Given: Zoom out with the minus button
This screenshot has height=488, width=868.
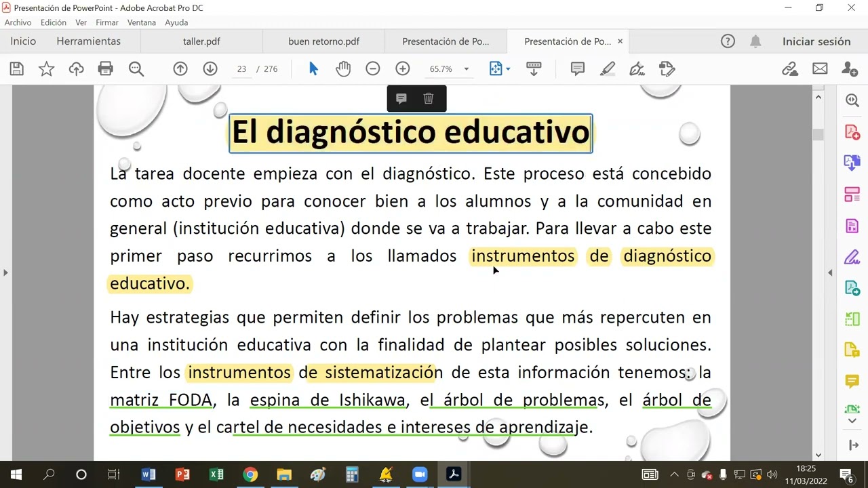Looking at the screenshot, I should [372, 68].
